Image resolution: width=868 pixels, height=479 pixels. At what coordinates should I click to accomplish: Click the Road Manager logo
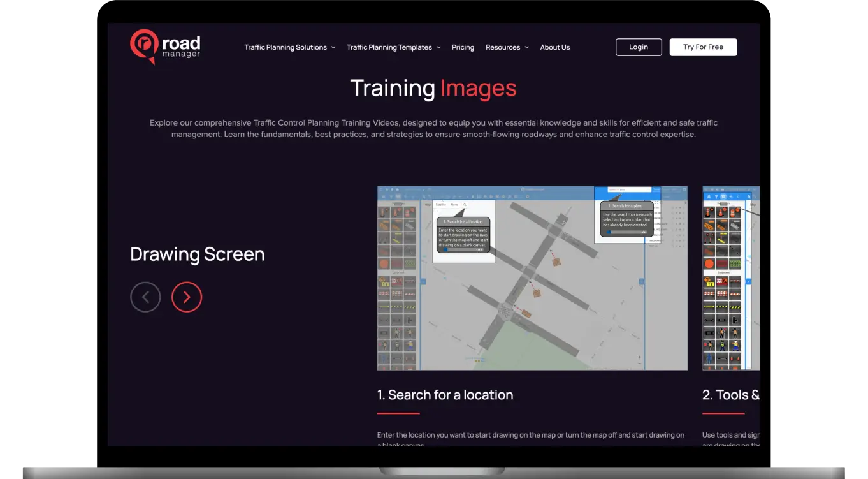click(165, 47)
